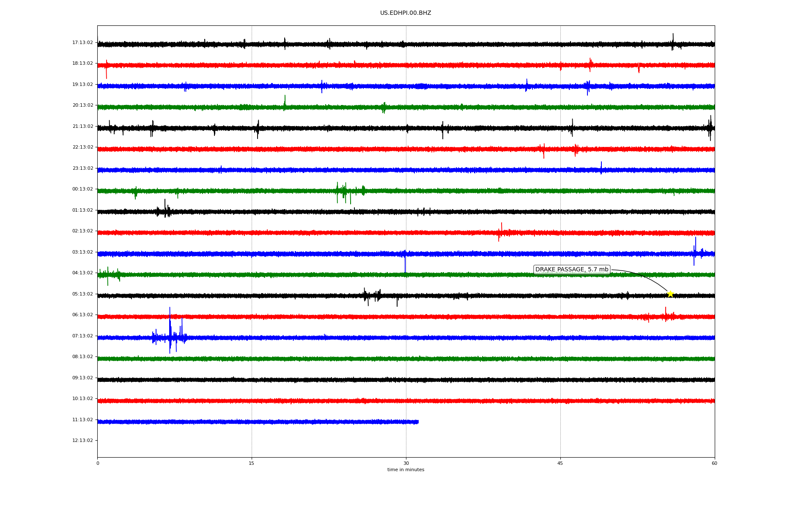This screenshot has height=508, width=812.
Task: Click the 07:13:02 time label
Action: 82,336
